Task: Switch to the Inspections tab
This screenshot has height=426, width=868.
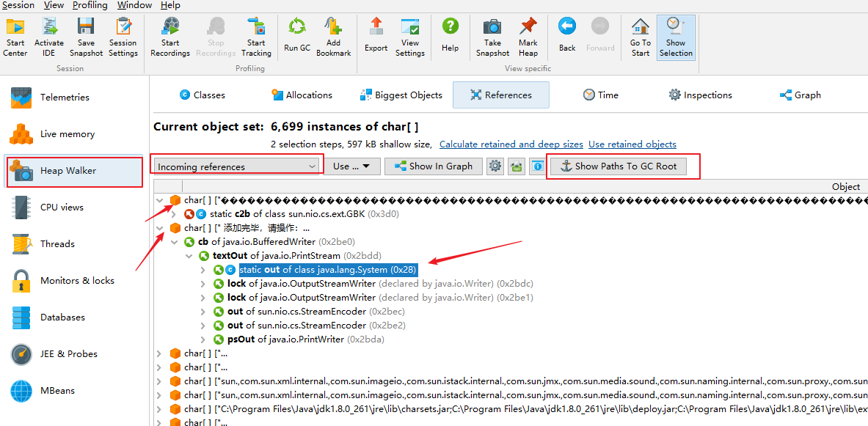Action: click(700, 95)
